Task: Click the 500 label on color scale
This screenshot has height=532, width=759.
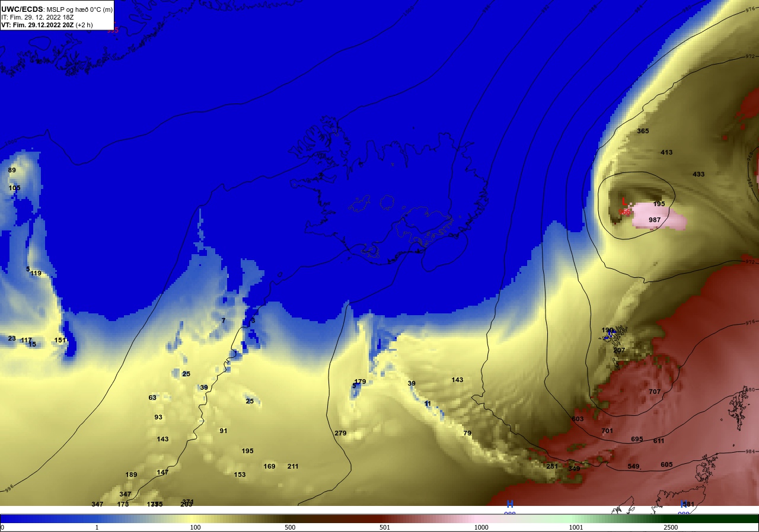Action: click(290, 527)
